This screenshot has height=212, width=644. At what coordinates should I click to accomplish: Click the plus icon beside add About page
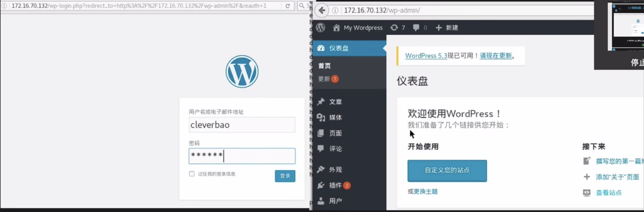coord(587,177)
